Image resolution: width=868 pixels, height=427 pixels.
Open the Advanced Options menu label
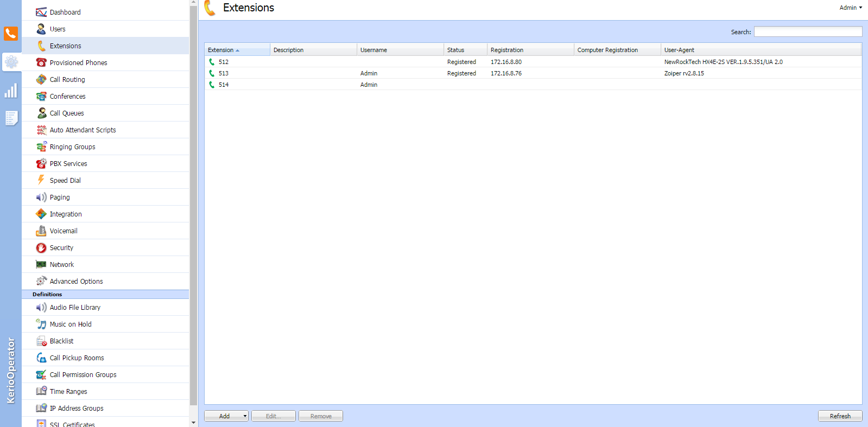76,282
